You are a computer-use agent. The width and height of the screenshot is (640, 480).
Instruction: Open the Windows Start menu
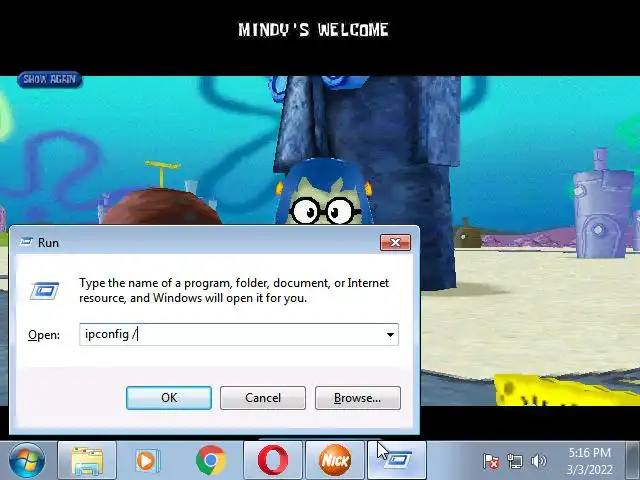point(27,460)
